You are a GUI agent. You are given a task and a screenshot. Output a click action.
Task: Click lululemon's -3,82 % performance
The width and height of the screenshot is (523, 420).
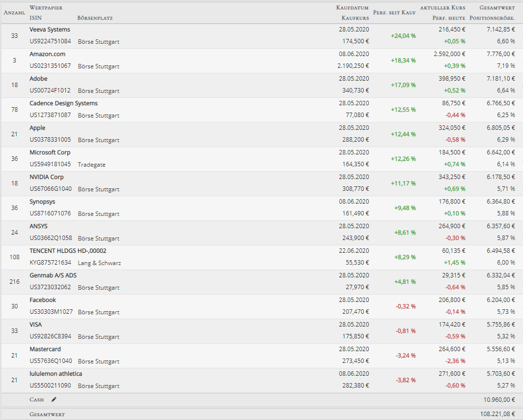[x=406, y=380]
